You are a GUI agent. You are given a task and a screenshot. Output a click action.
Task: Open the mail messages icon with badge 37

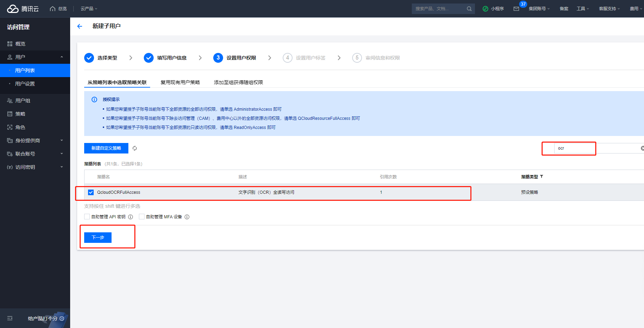[516, 9]
